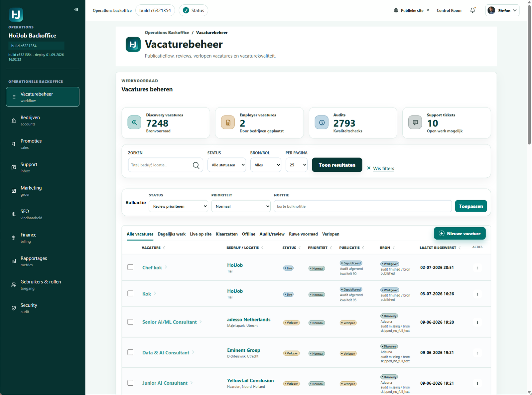Click the Support tickets chat icon
Viewport: 532px width, 395px height.
pos(415,122)
